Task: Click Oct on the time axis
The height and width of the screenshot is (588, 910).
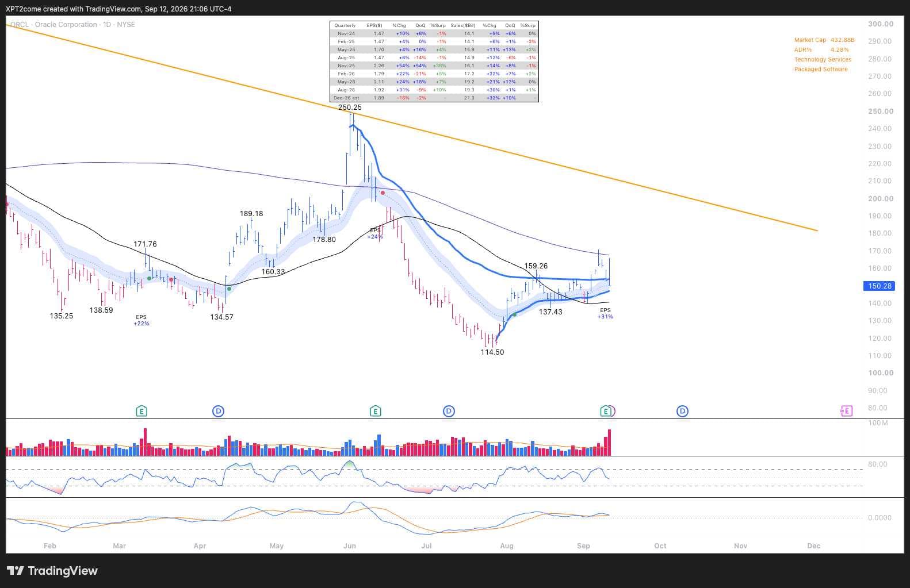Action: 660,546
